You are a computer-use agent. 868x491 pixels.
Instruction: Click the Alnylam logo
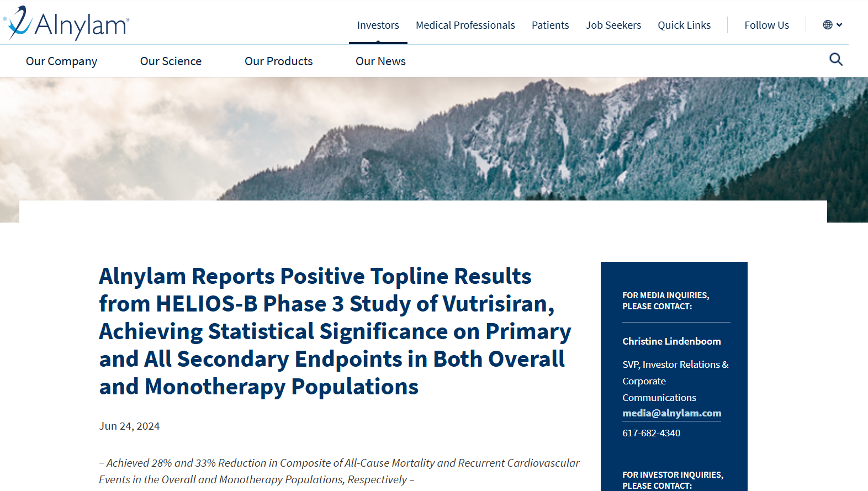66,23
